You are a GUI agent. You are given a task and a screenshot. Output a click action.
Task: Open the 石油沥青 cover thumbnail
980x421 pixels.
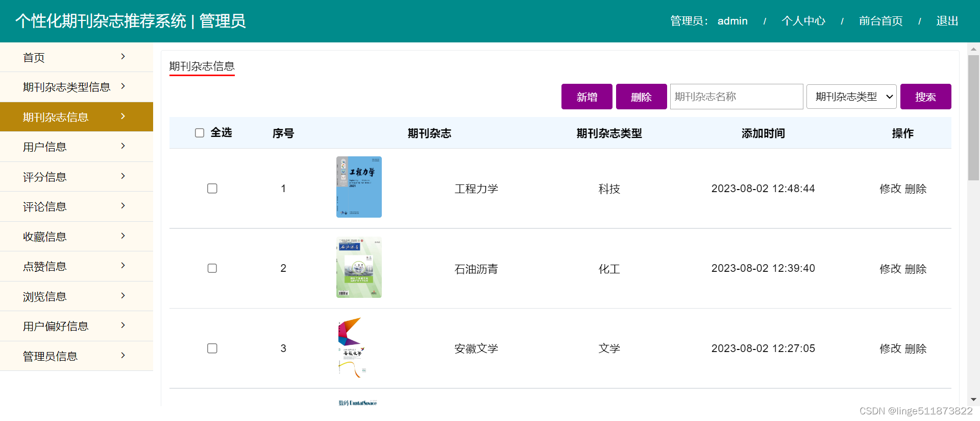359,267
